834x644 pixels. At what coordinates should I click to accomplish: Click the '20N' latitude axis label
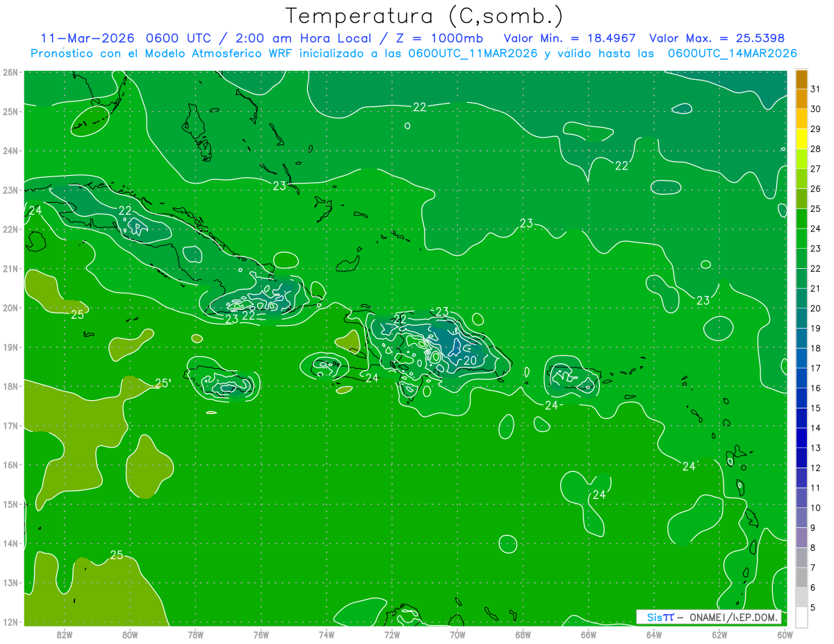(10, 308)
